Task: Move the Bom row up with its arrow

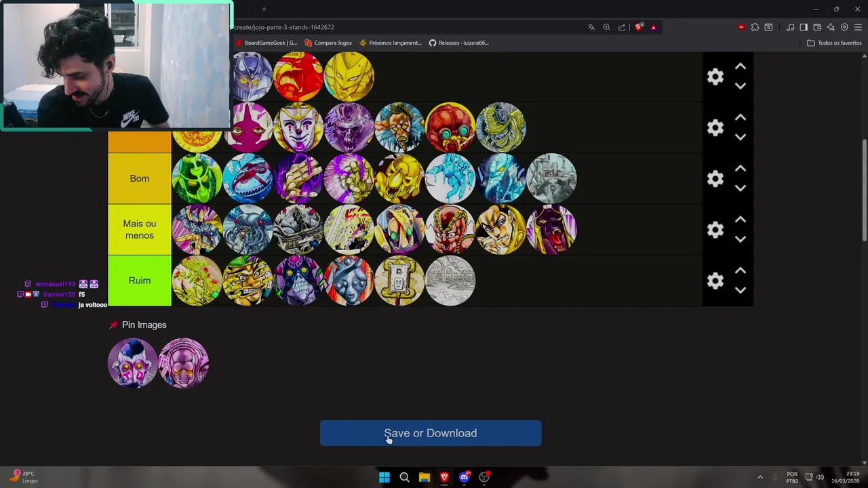Action: (x=741, y=169)
